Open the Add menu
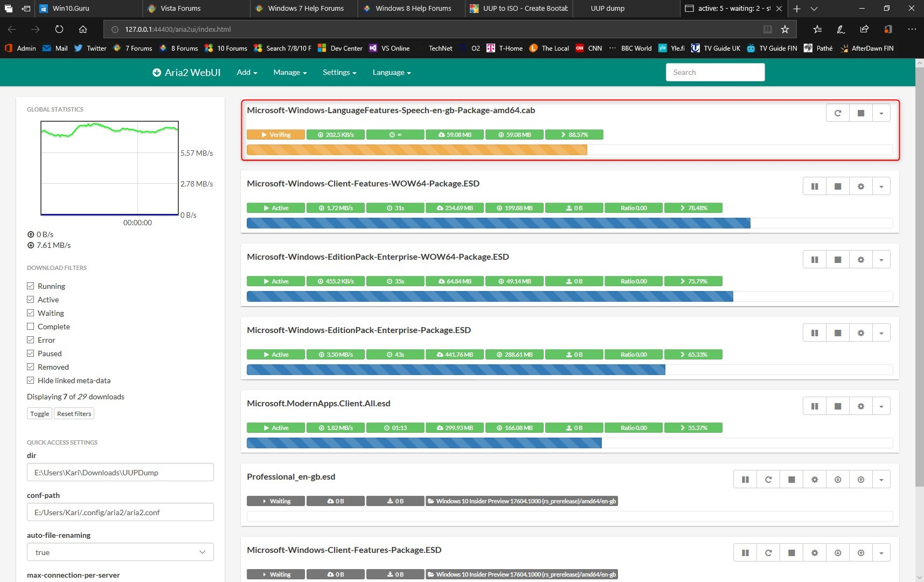Image resolution: width=924 pixels, height=582 pixels. click(247, 72)
